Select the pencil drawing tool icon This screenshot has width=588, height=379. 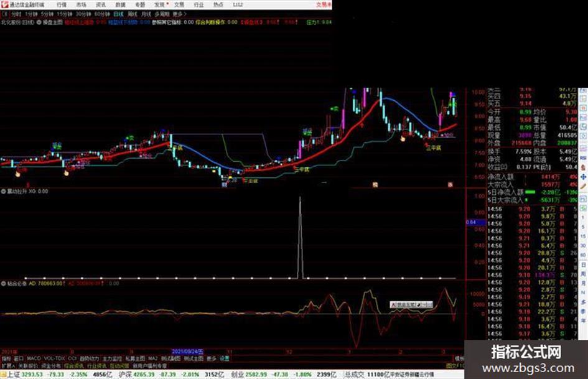pyautogui.click(x=583, y=186)
